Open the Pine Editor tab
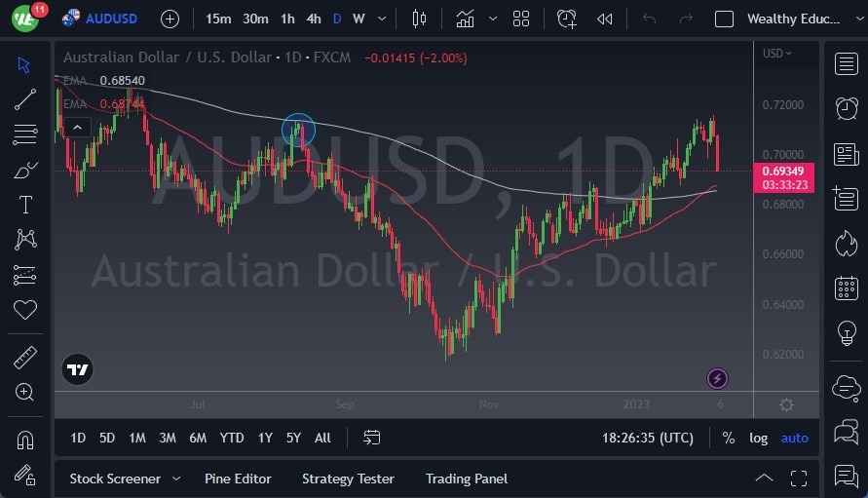 pos(238,479)
